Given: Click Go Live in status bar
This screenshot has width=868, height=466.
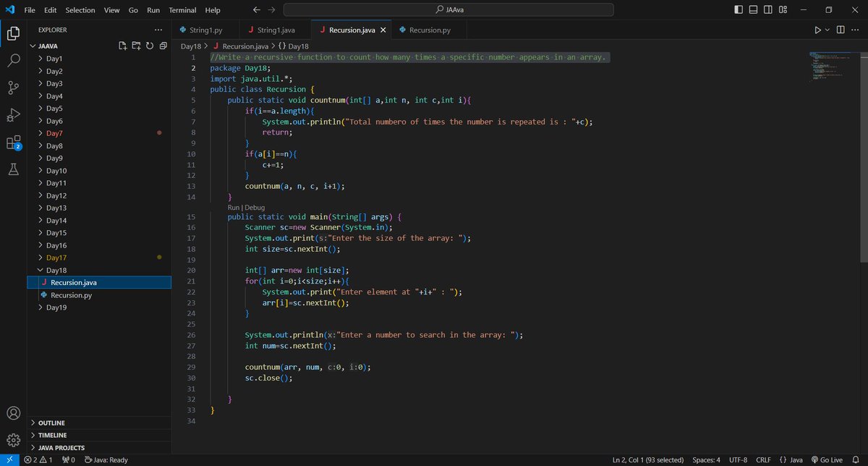Looking at the screenshot, I should point(827,459).
